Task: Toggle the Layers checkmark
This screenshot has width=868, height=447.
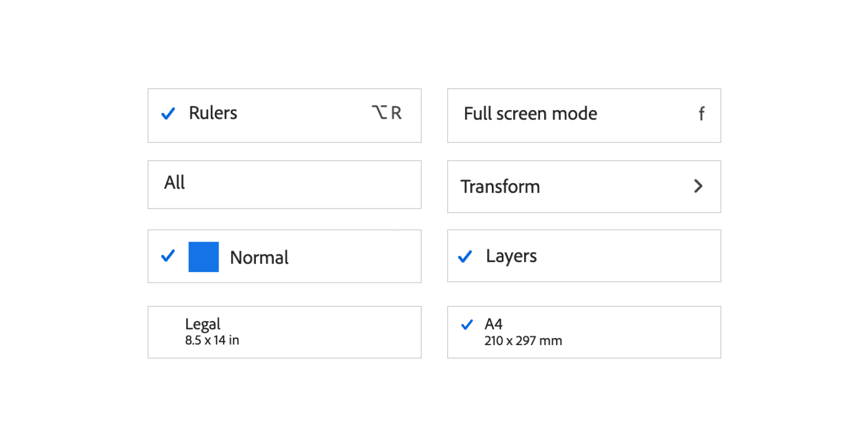Action: [465, 257]
